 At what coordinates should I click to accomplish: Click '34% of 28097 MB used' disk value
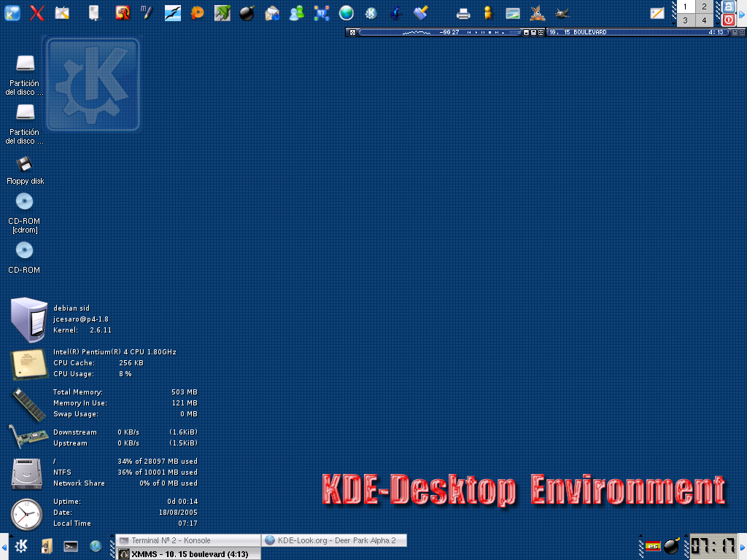158,461
